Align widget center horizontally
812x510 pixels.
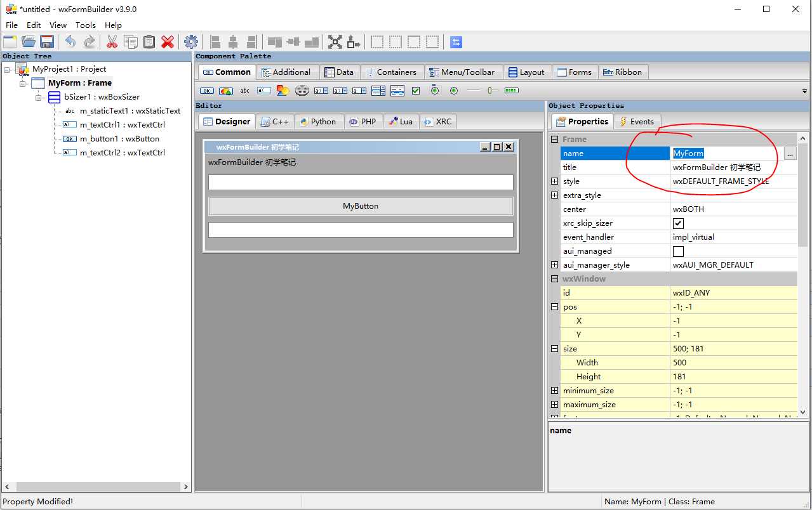pyautogui.click(x=233, y=42)
